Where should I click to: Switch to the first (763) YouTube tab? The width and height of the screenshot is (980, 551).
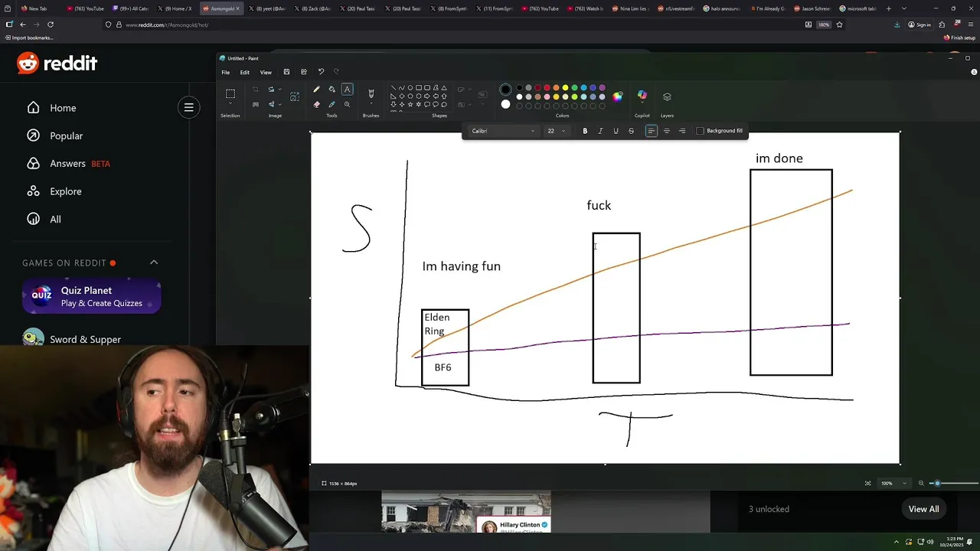pyautogui.click(x=85, y=8)
